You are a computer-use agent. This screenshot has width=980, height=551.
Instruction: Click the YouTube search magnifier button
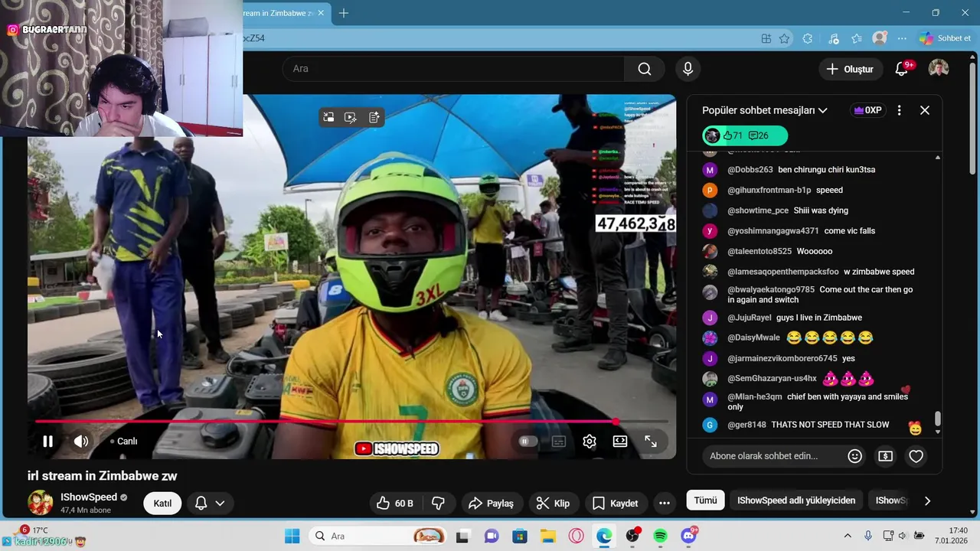645,69
